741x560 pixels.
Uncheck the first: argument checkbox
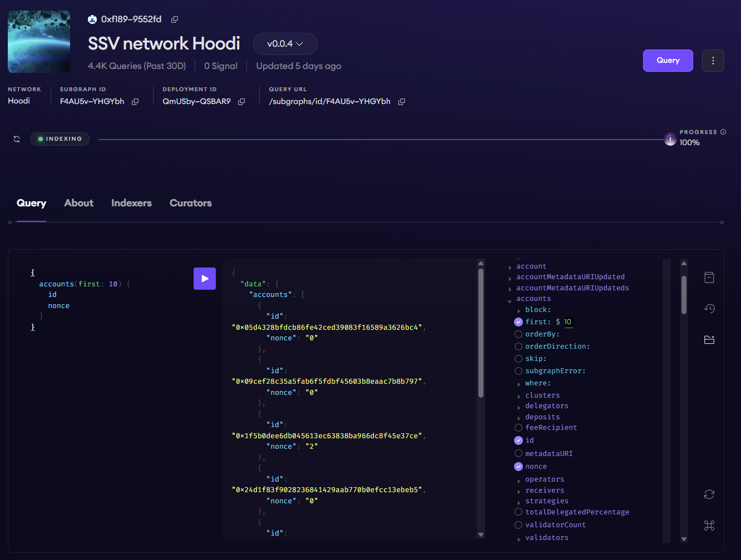coord(518,322)
